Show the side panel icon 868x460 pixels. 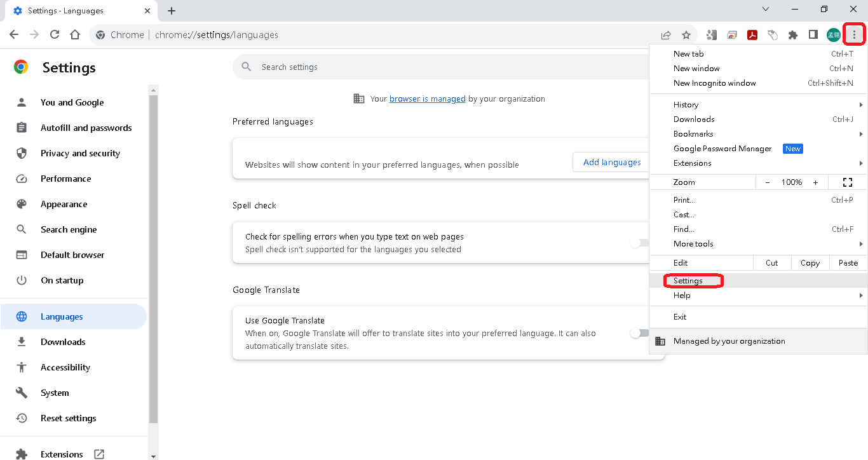coord(813,35)
